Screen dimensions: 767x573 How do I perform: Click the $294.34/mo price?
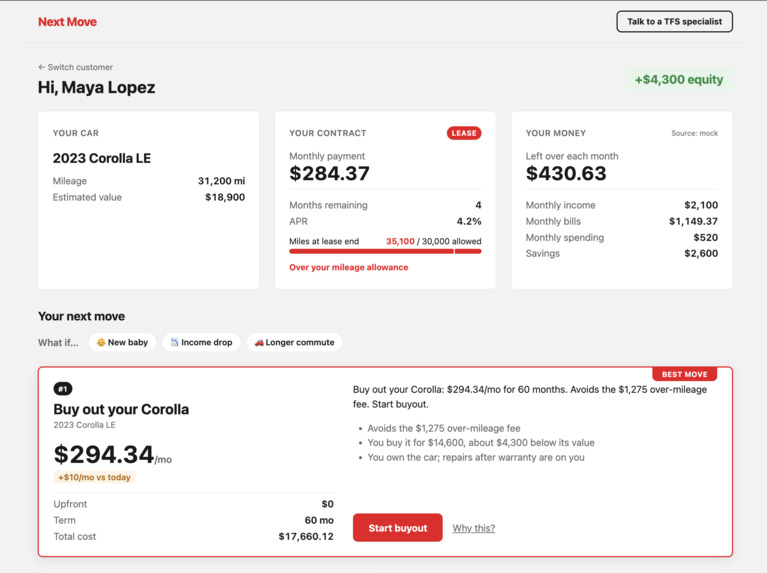pos(113,455)
